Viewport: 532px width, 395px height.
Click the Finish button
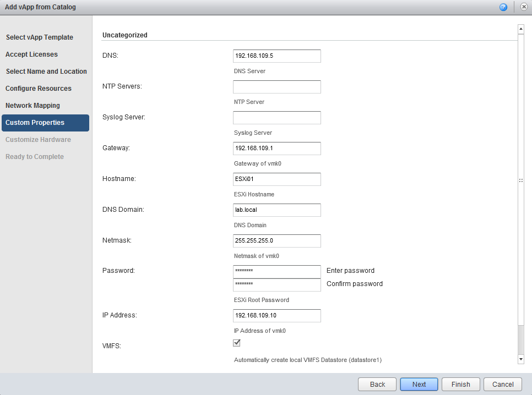pos(460,385)
